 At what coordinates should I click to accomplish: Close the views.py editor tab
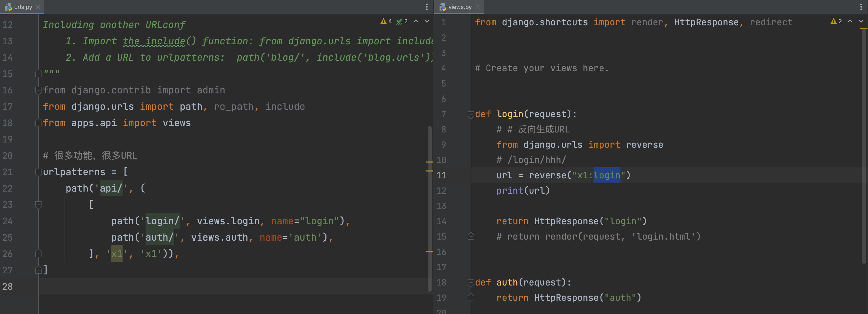coord(478,7)
